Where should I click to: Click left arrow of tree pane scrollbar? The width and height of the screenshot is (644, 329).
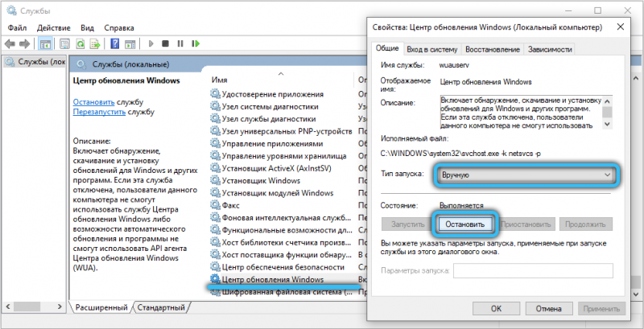coord(7,306)
